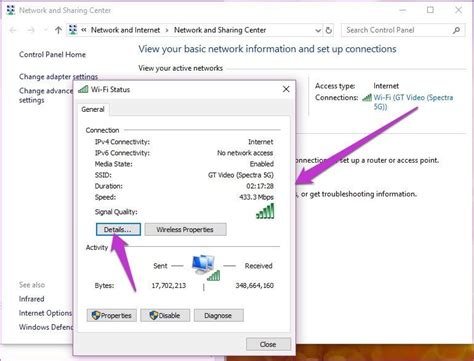Click the Access type value Internet
474x361 pixels.
tap(386, 86)
